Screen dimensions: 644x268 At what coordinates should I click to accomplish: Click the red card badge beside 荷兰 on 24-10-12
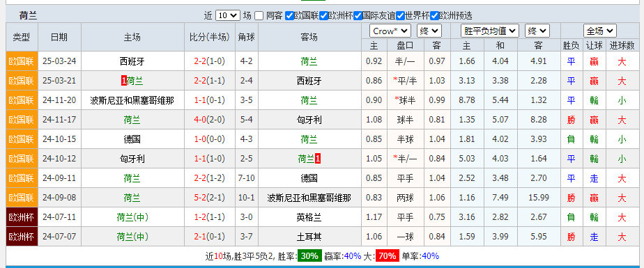318,159
